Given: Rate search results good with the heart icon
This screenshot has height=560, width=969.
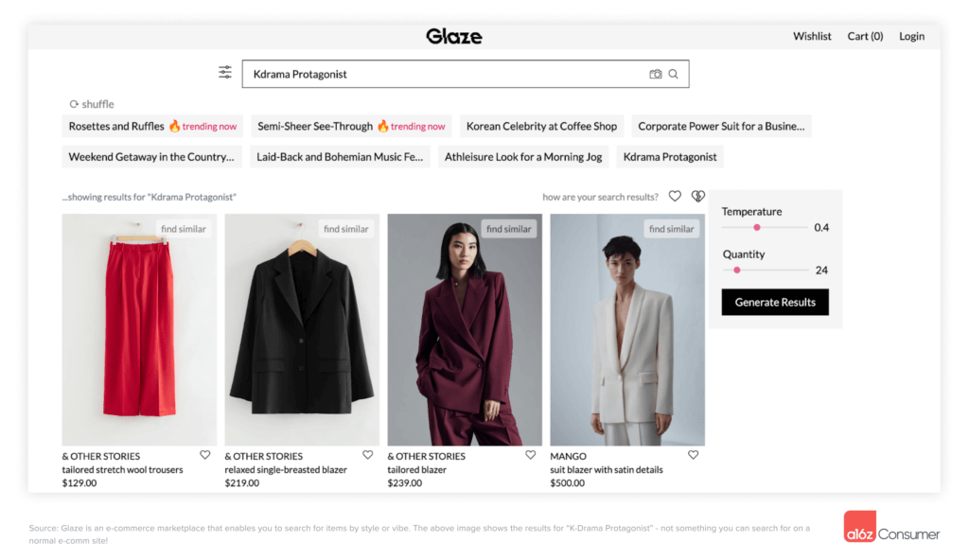Looking at the screenshot, I should pos(675,196).
